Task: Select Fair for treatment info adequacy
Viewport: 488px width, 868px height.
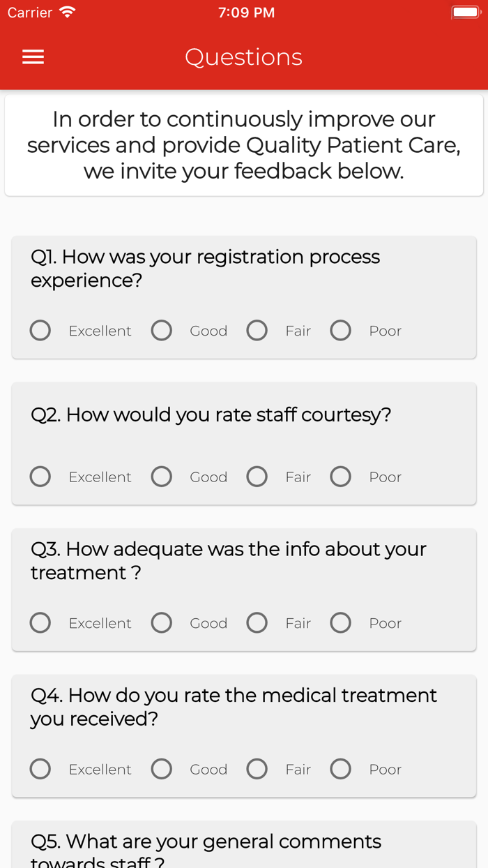Action: click(x=257, y=622)
